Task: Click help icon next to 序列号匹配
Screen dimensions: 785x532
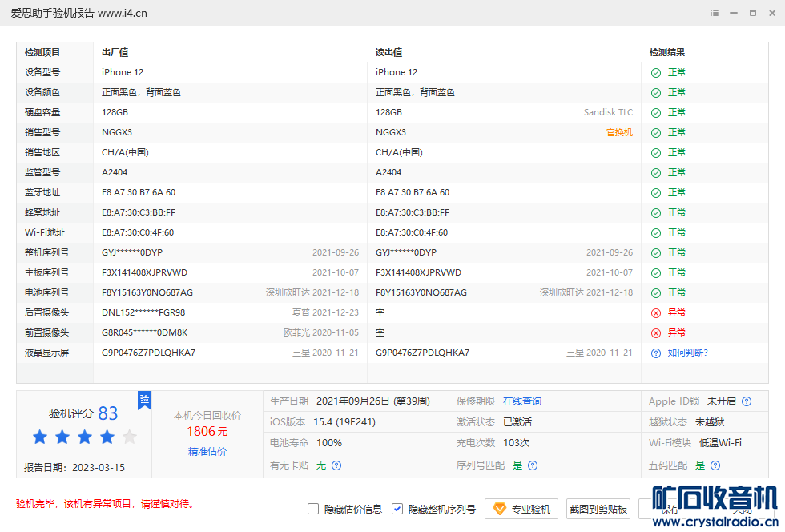Action: [x=533, y=465]
